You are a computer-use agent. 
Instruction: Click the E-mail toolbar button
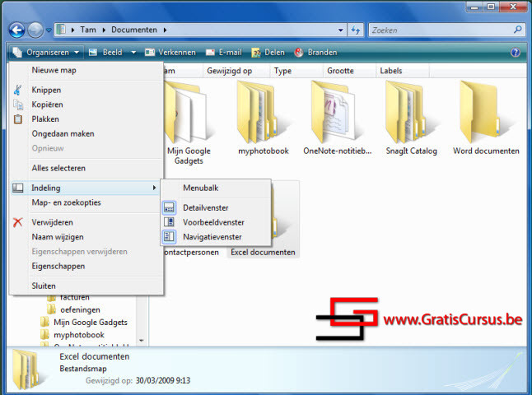[224, 52]
